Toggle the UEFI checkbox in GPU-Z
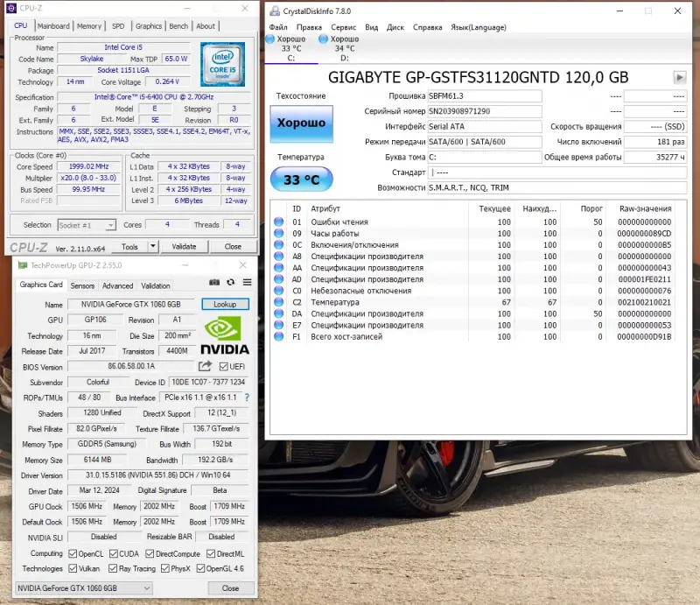Viewport: 700px width, 605px height. [x=224, y=366]
